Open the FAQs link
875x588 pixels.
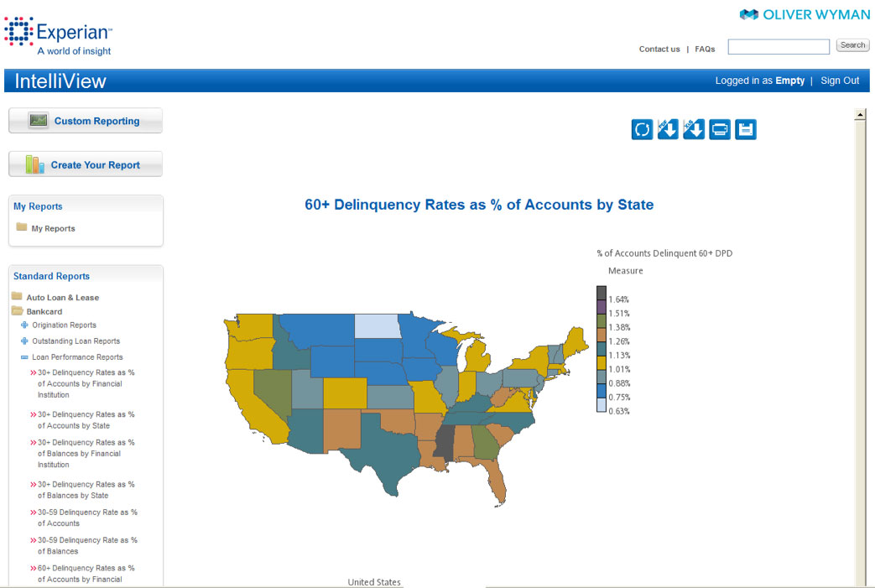705,49
